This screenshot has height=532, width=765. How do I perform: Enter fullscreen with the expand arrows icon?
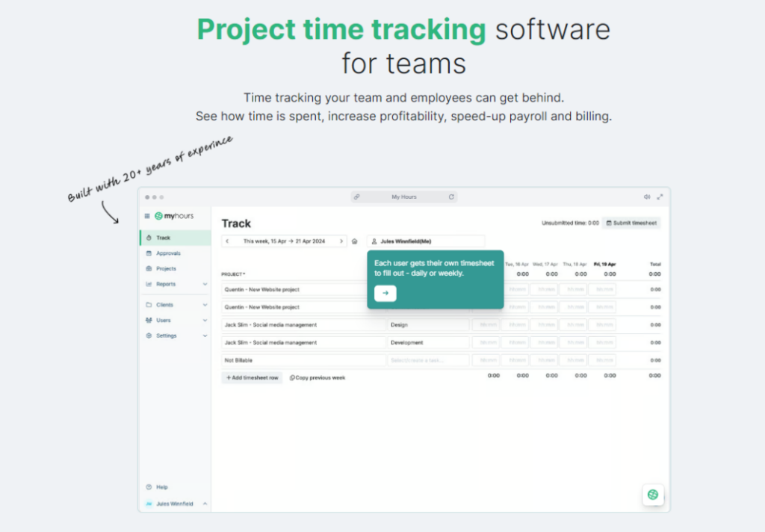point(659,197)
